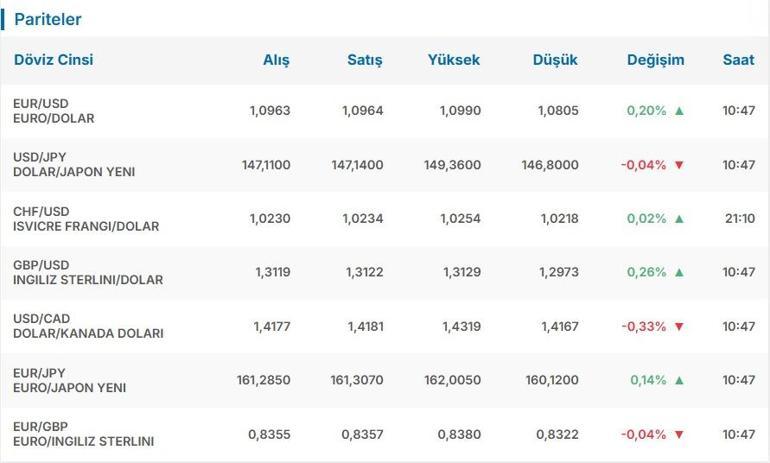Click the red down arrow for USD/JPY

point(680,165)
